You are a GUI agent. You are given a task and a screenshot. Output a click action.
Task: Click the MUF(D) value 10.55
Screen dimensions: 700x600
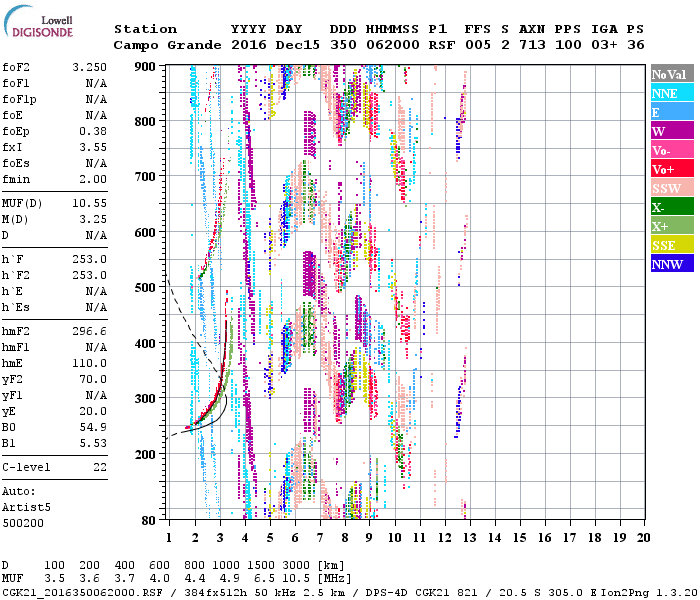[89, 204]
